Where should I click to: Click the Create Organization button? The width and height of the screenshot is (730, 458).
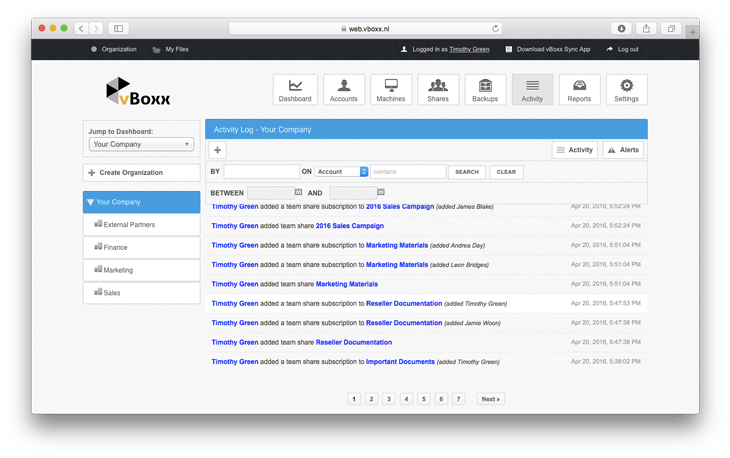click(141, 173)
